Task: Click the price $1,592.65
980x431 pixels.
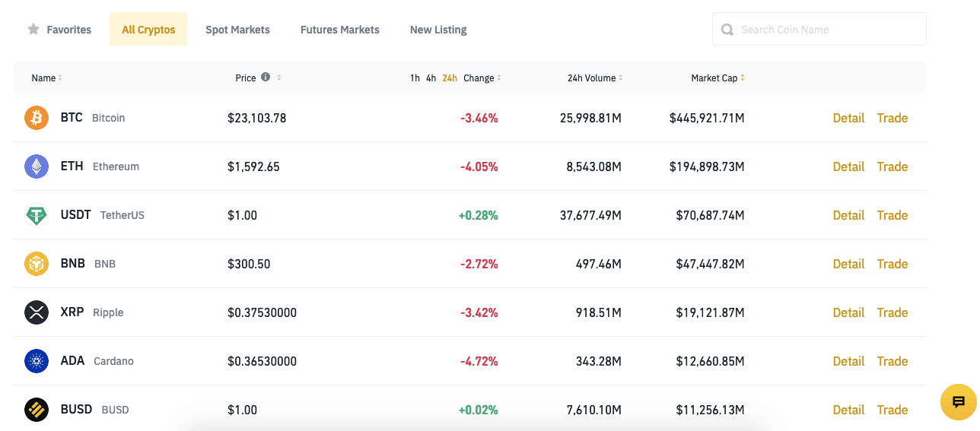Action: click(x=253, y=166)
